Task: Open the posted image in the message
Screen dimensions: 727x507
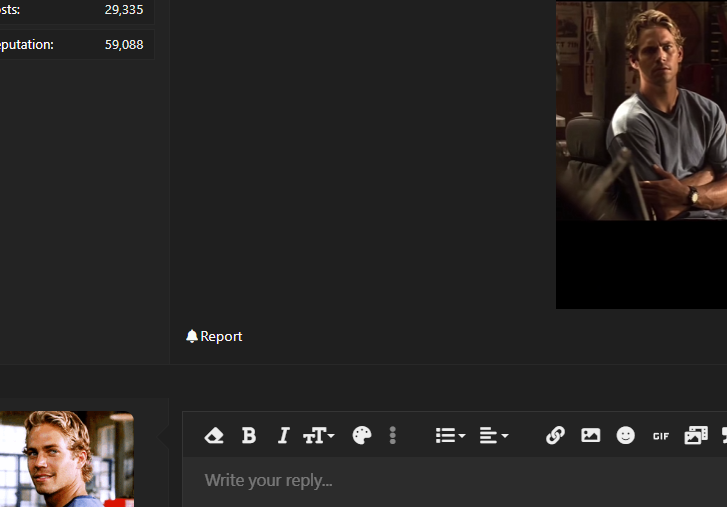Action: (641, 155)
